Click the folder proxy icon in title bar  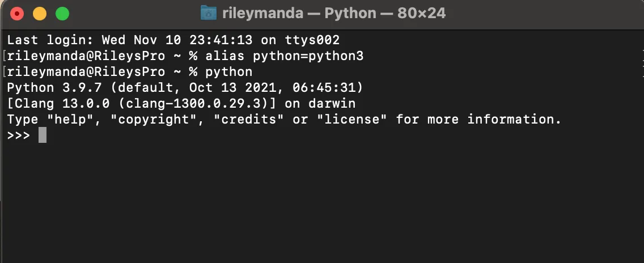[x=209, y=13]
